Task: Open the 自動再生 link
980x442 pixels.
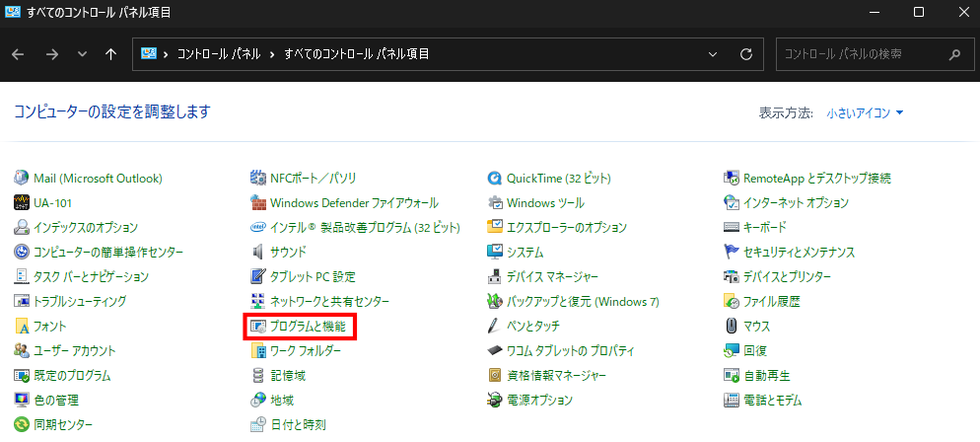Action: click(767, 376)
